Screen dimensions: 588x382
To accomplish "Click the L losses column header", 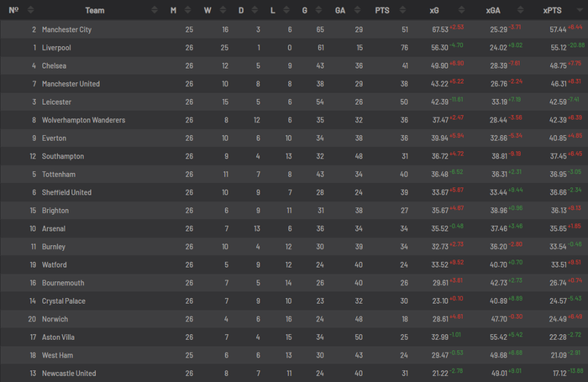I will pos(273,10).
